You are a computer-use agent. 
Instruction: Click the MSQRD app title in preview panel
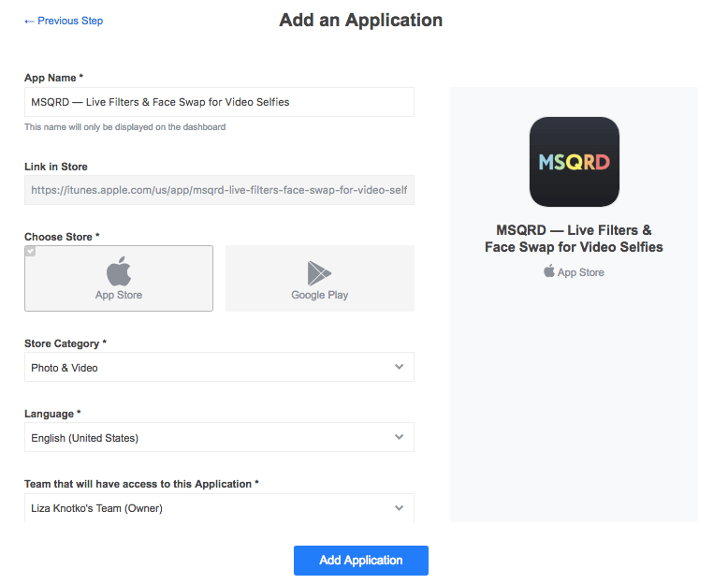574,239
